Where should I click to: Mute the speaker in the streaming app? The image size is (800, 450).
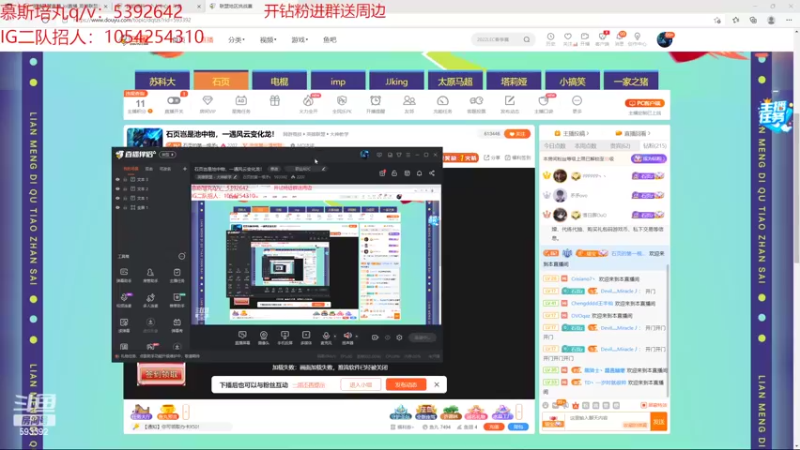tap(347, 336)
